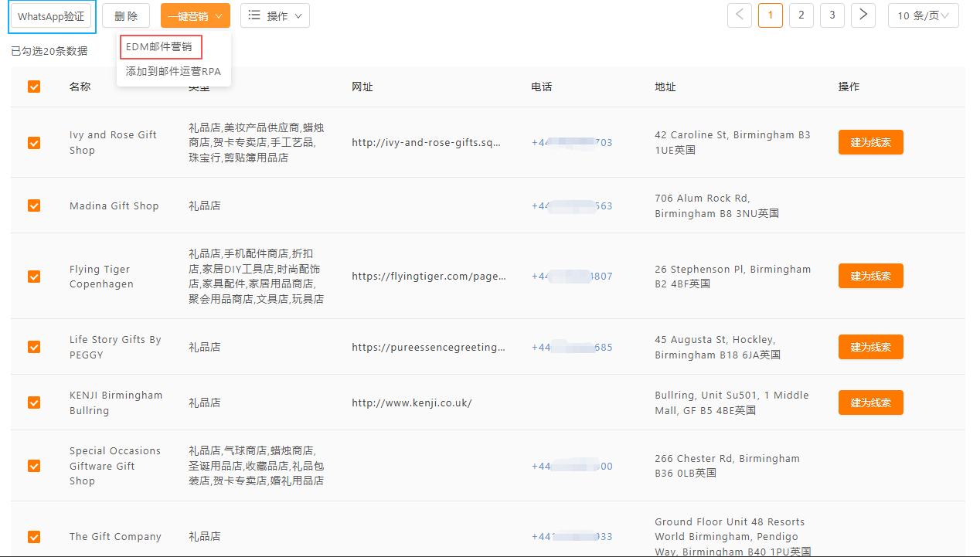Click the 网址 column header
The height and width of the screenshot is (557, 980).
pos(362,87)
